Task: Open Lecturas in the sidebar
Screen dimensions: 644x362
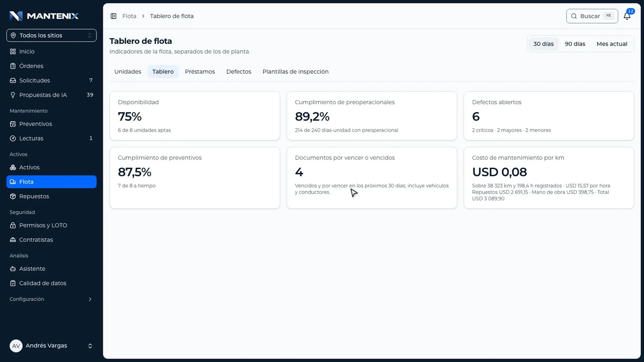Action: coord(52,138)
